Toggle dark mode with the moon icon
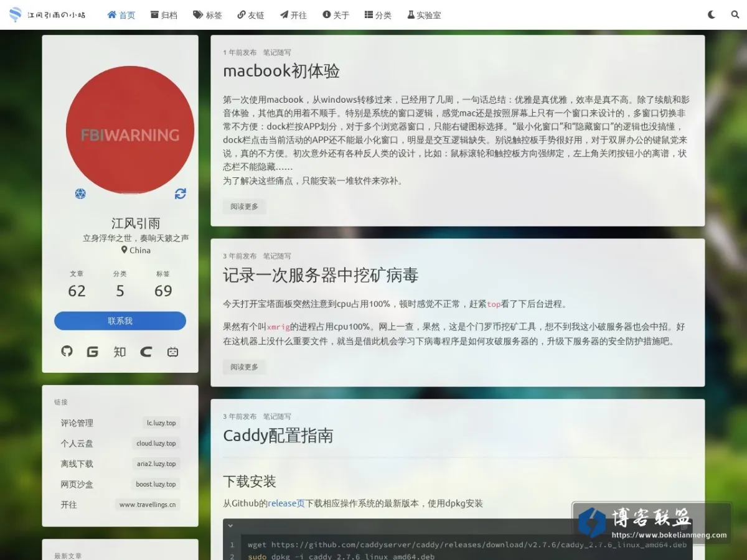The image size is (747, 560). coord(712,15)
